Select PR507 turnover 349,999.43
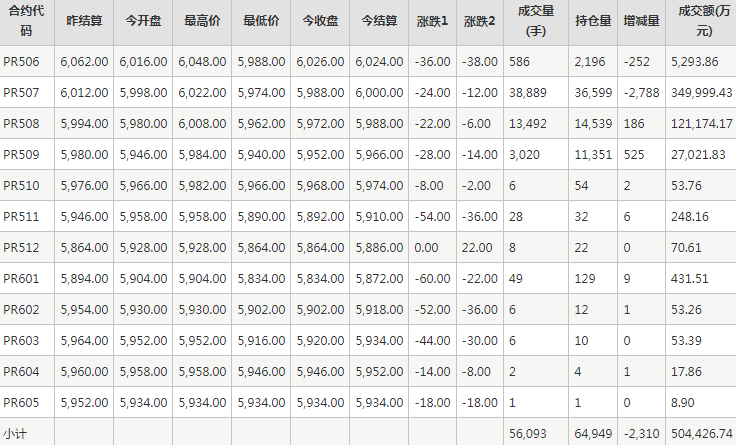Image resolution: width=736 pixels, height=445 pixels. tap(701, 92)
